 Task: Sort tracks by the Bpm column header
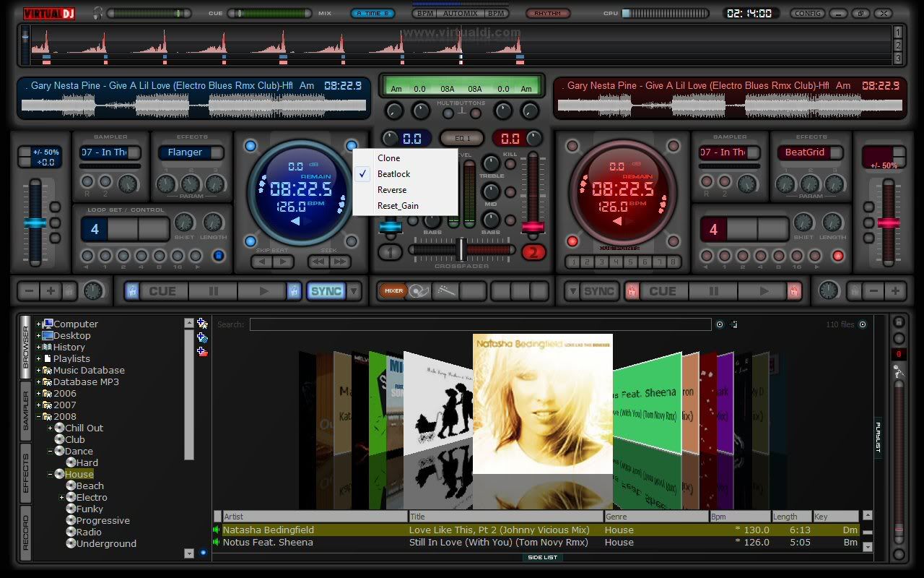click(740, 517)
